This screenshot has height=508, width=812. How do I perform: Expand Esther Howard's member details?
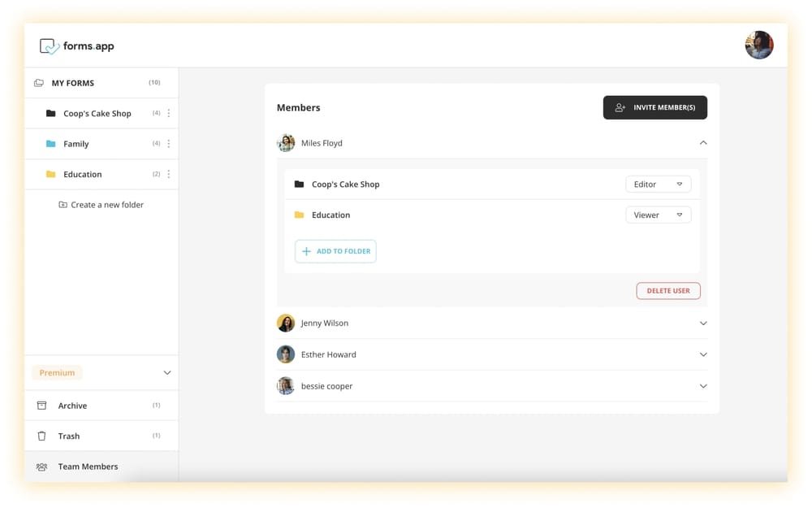pos(703,354)
